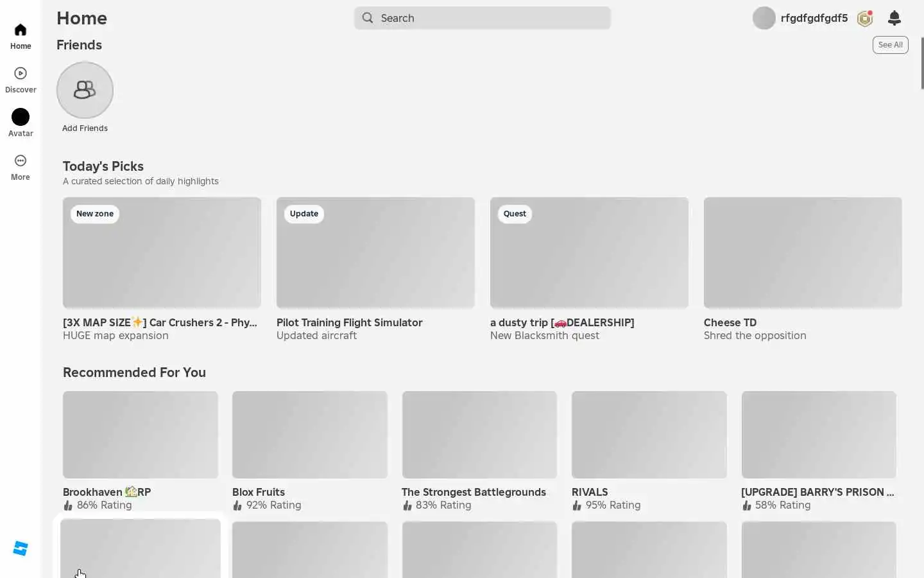Open the Robux hexagon icon
Image resolution: width=924 pixels, height=578 pixels.
865,18
